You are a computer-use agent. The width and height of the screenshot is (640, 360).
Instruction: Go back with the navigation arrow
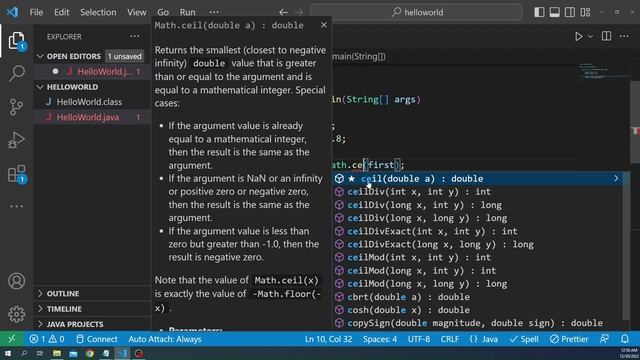pos(283,12)
